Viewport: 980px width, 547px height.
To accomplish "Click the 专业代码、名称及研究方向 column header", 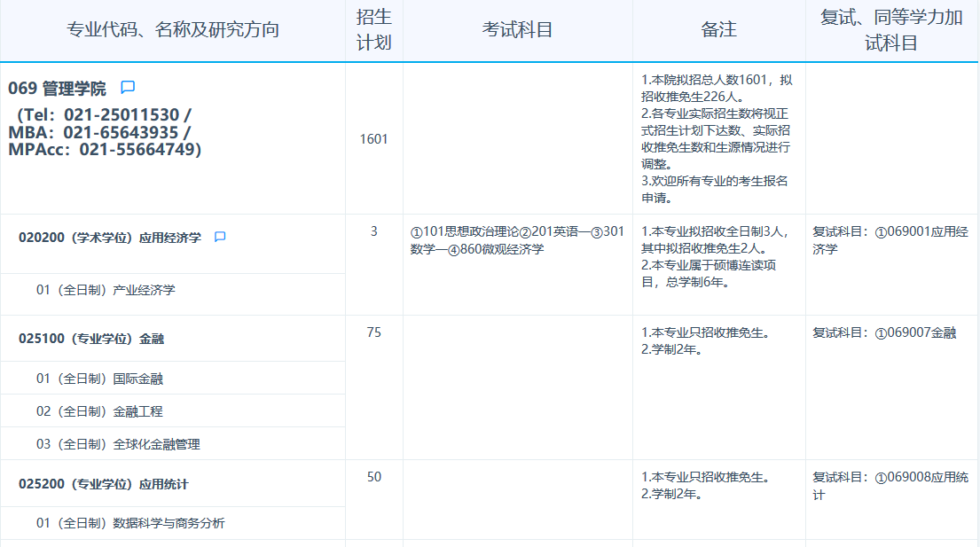I will click(x=172, y=27).
